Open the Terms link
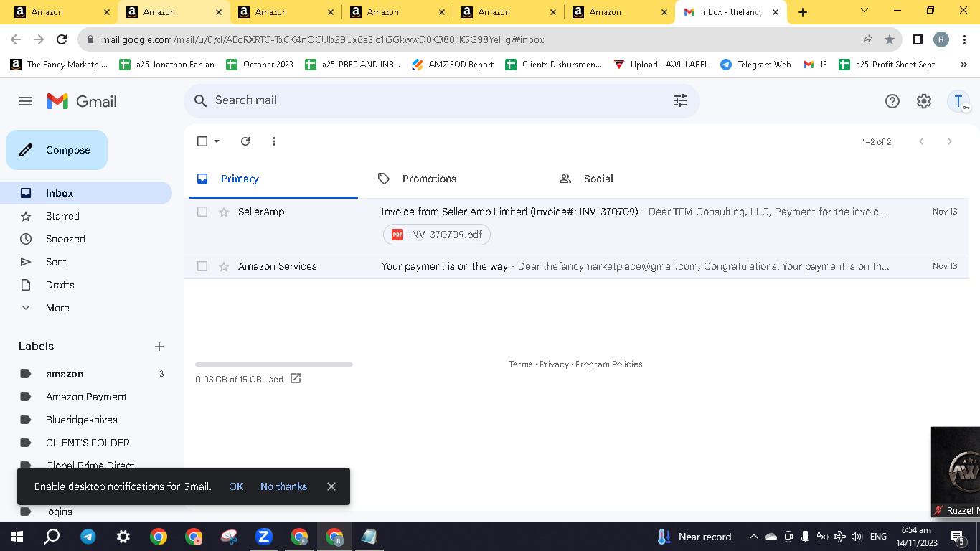This screenshot has height=551, width=980. (x=521, y=364)
